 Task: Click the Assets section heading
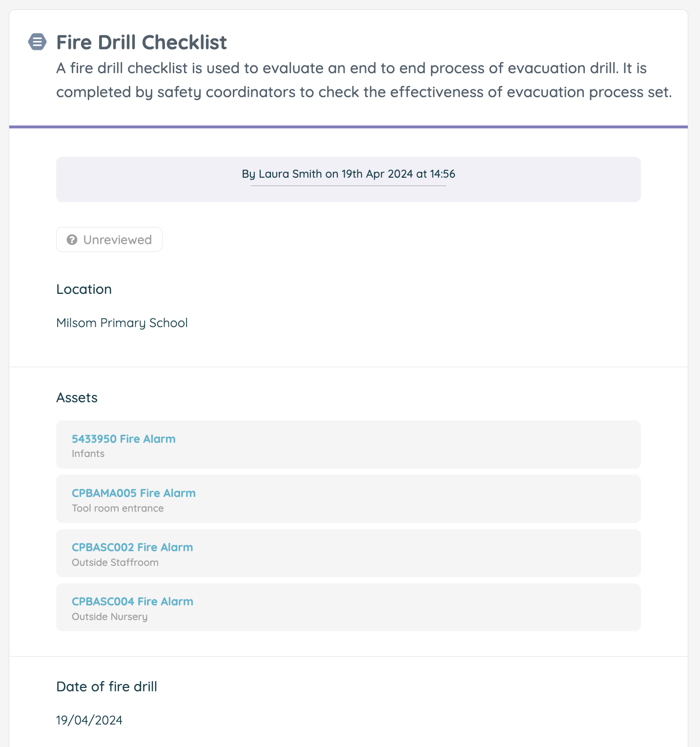pos(77,397)
